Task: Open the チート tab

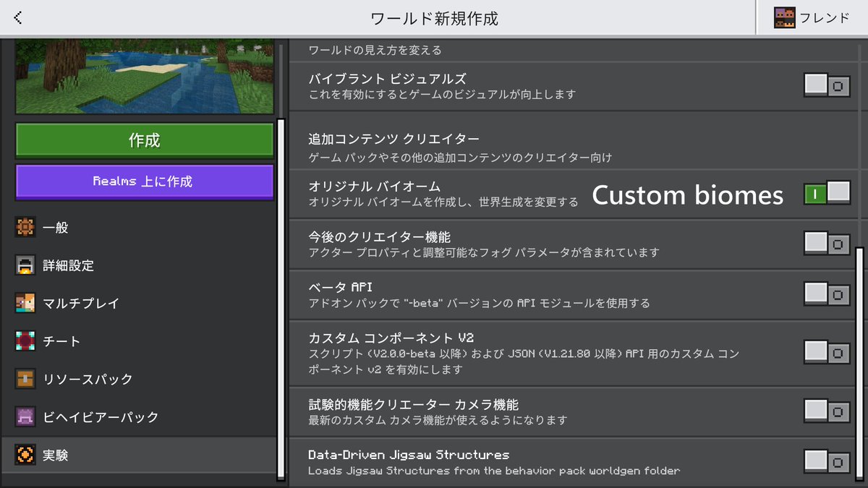Action: click(137, 341)
